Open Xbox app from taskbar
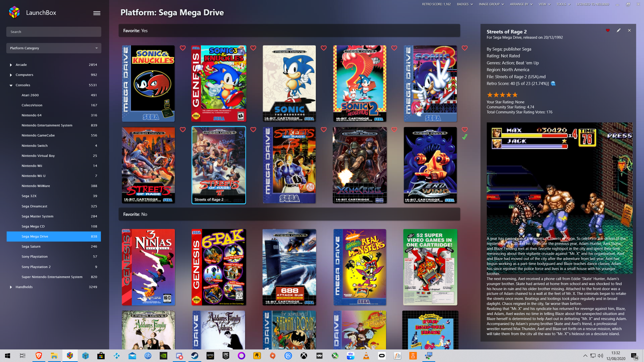Viewport: 644px width, 362px height. [x=304, y=356]
